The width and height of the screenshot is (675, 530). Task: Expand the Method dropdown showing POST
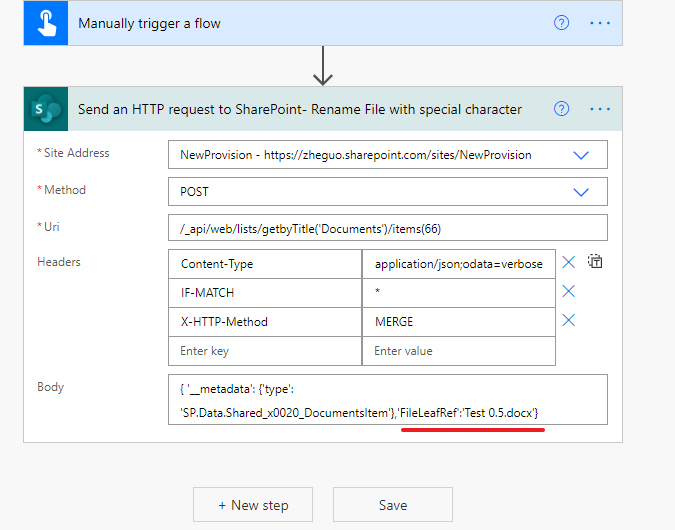coord(581,192)
